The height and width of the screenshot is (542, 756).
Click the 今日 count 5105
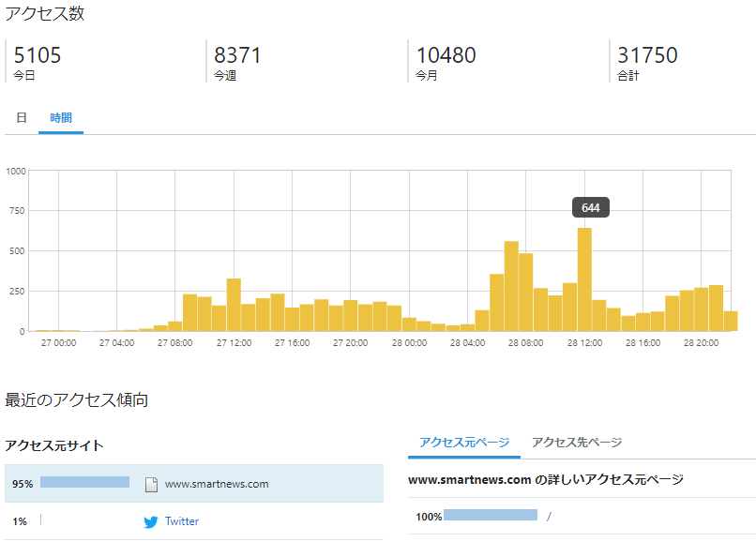[38, 55]
